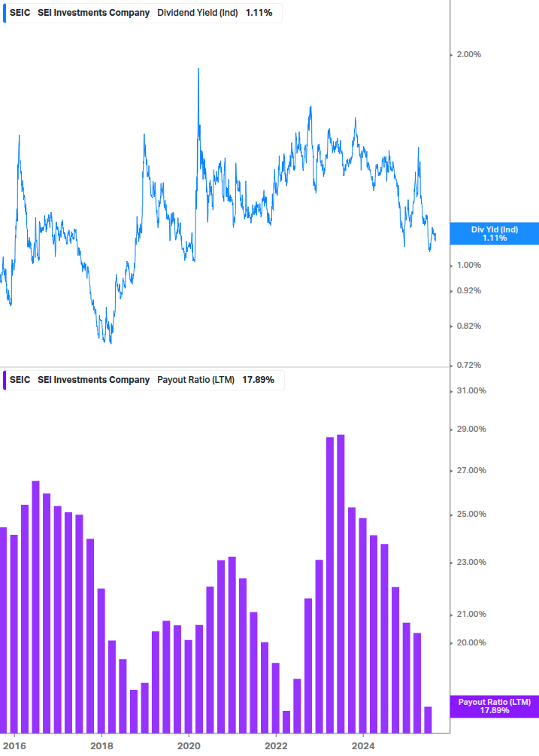Click the Payout Ratio (LTM) legend label
Viewport: 539px width, 756px height.
195,380
